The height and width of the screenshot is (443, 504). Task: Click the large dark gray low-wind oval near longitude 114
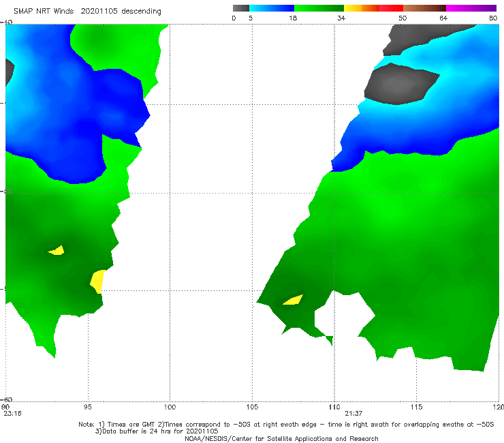tap(400, 84)
